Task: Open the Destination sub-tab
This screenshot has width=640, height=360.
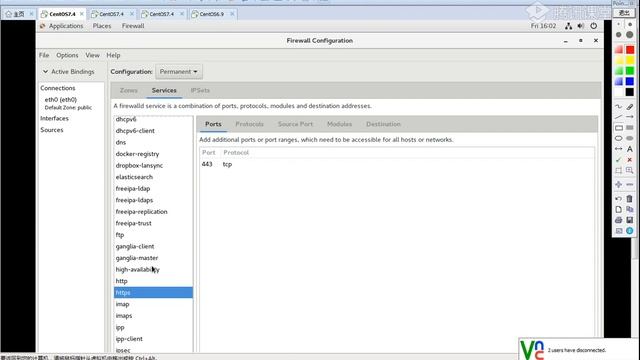Action: (383, 124)
